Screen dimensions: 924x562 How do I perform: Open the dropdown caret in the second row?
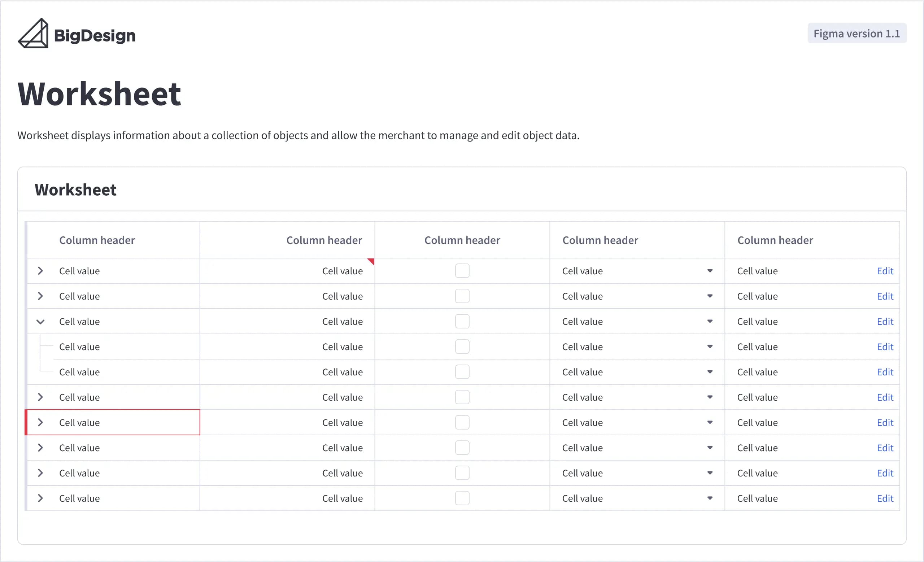(710, 296)
